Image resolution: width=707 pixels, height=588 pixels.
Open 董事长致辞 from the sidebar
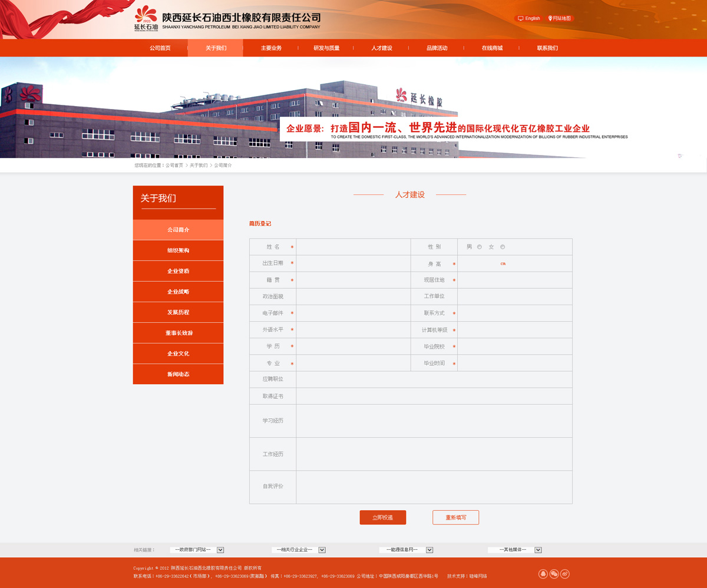click(178, 333)
